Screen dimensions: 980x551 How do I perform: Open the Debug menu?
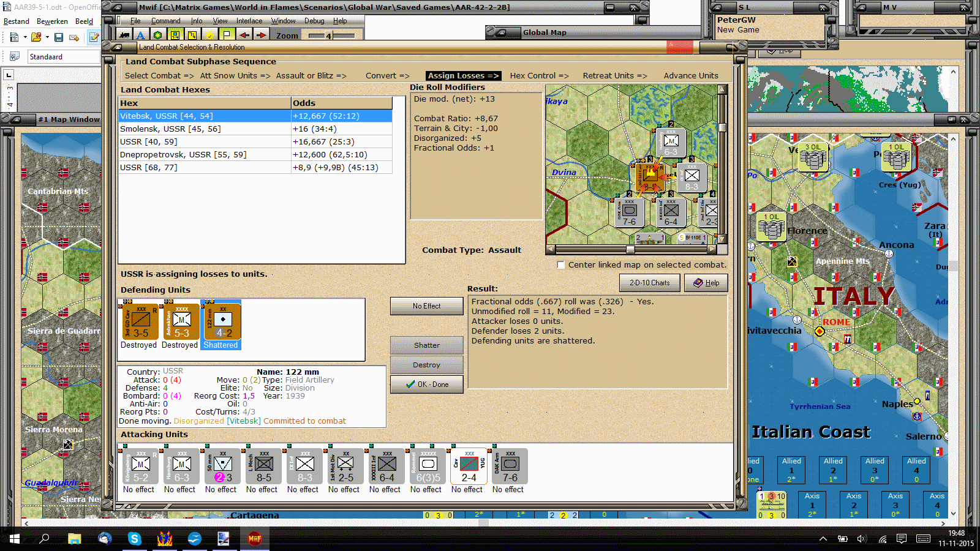(x=314, y=21)
